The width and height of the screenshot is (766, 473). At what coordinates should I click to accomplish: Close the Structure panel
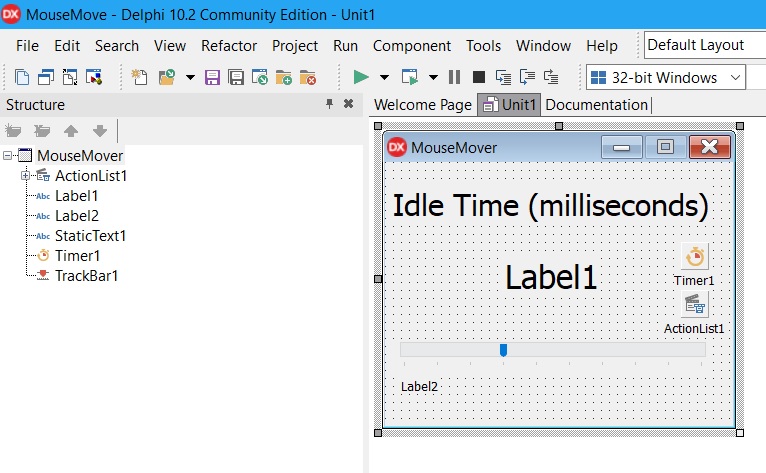pyautogui.click(x=348, y=104)
